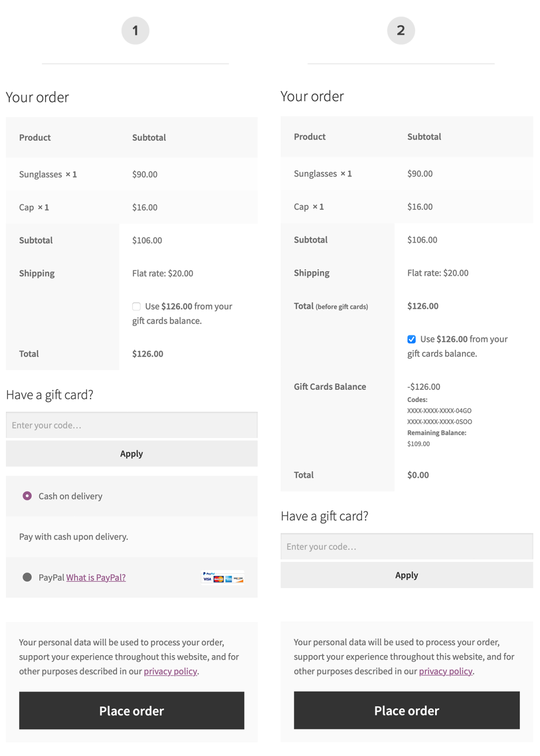This screenshot has width=540, height=756.
Task: Choose the PayPal payment radio button
Action: point(28,577)
